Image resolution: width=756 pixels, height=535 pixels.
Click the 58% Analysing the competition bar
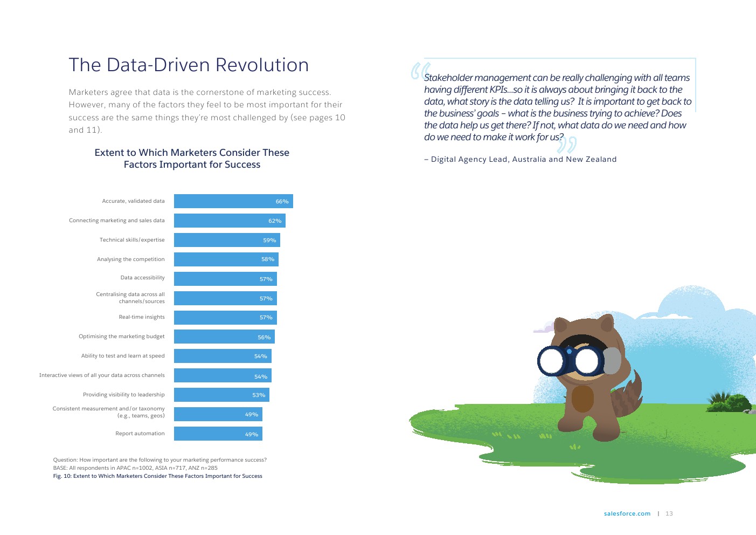point(226,259)
